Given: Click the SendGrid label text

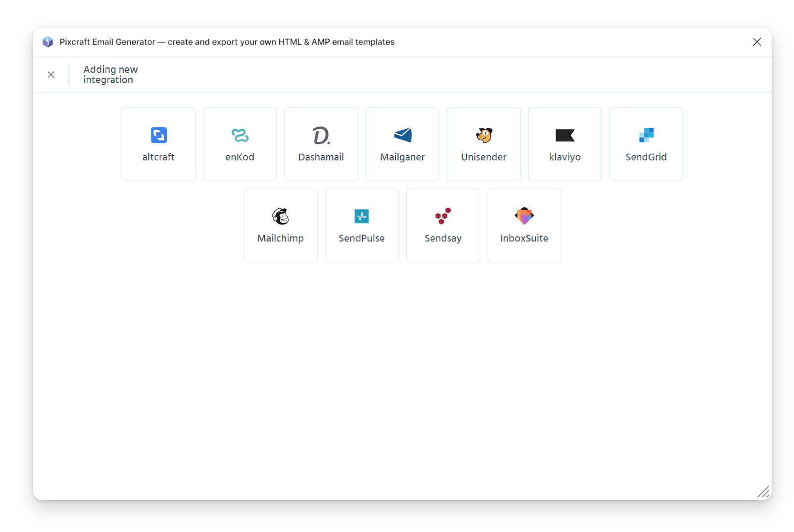Looking at the screenshot, I should pyautogui.click(x=646, y=157).
